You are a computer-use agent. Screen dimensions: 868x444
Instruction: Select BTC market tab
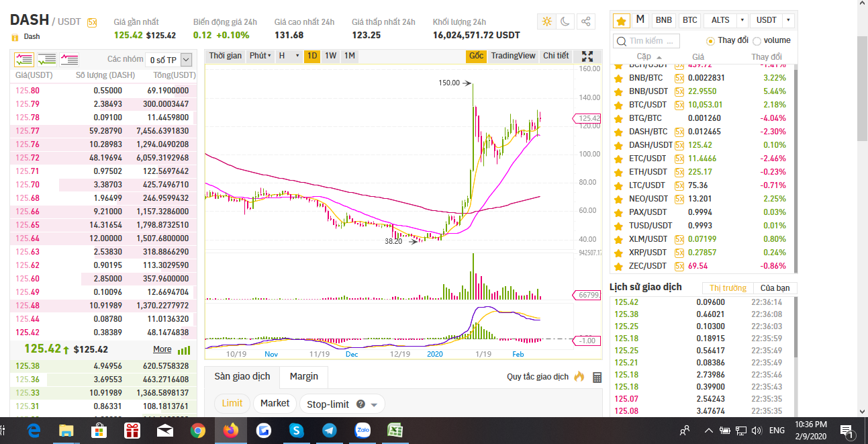tap(690, 20)
